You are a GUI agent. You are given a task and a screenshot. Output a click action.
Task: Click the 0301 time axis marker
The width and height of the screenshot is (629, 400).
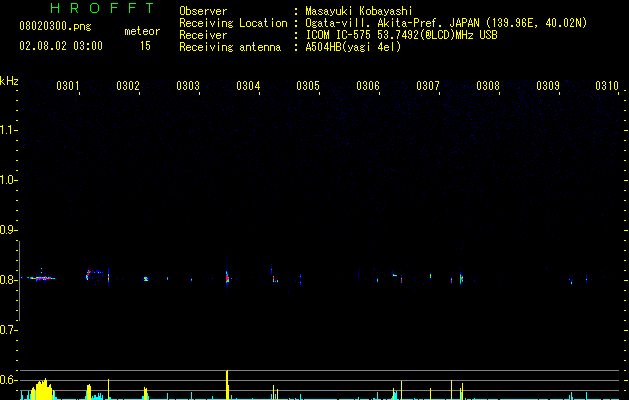[67, 86]
